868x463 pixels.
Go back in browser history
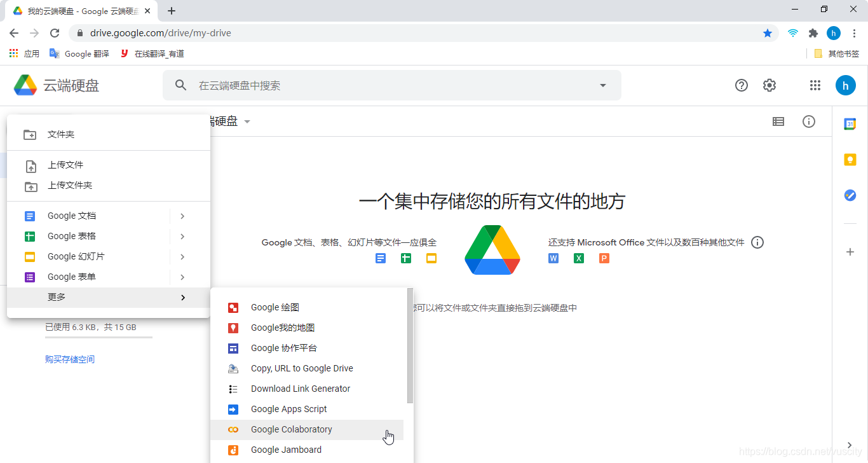coord(14,33)
